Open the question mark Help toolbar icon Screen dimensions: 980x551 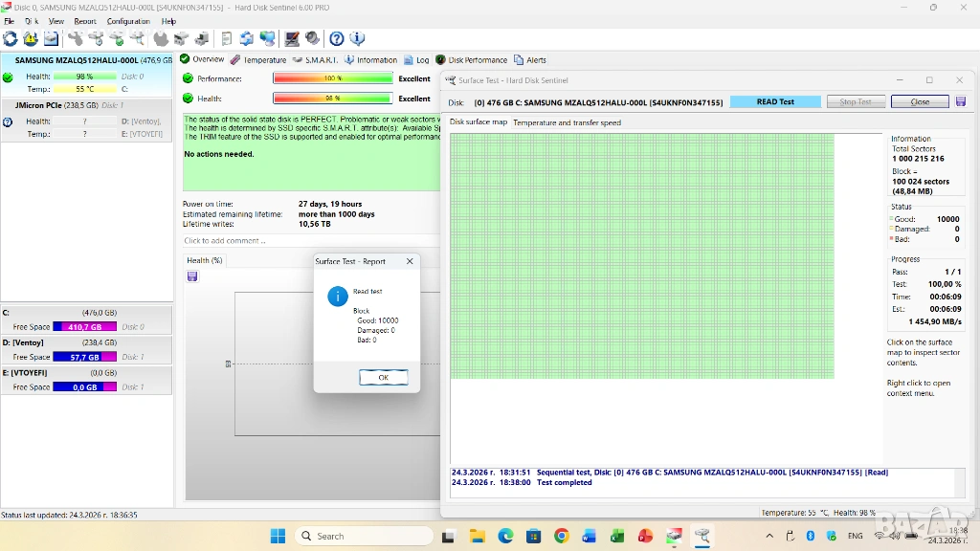[337, 38]
